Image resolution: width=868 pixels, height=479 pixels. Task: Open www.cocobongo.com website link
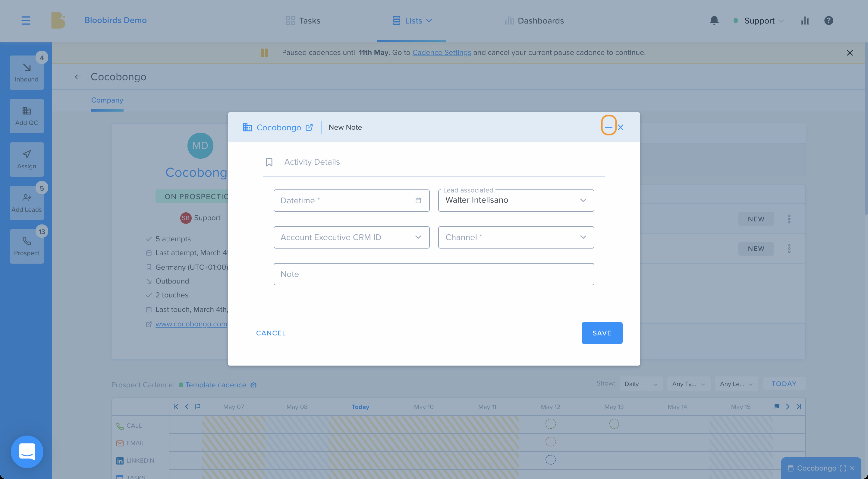191,324
